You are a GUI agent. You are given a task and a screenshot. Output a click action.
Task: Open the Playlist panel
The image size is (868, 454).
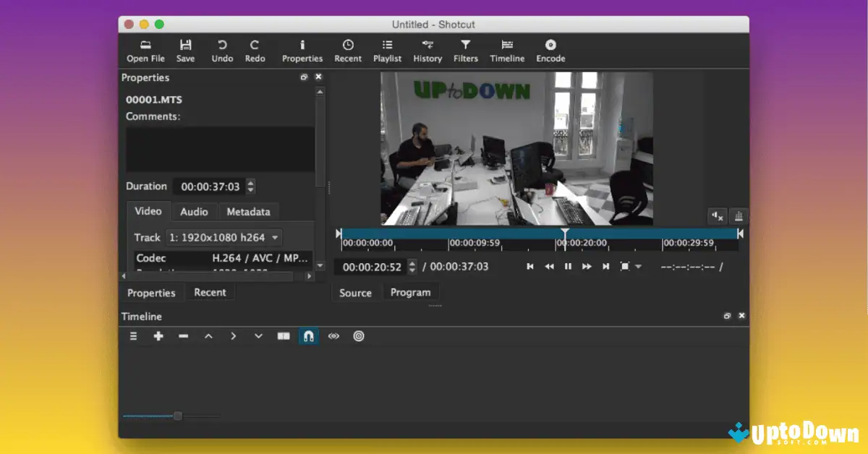pos(387,49)
